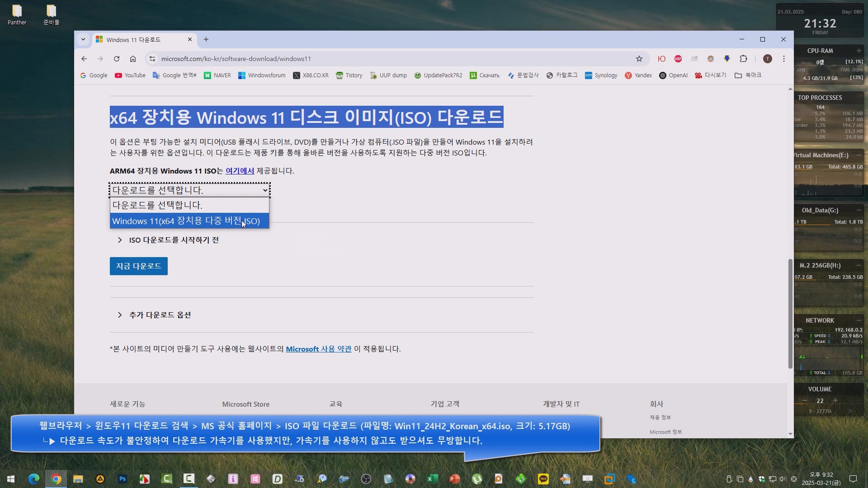Launch Photoshop from the taskbar

point(123,479)
